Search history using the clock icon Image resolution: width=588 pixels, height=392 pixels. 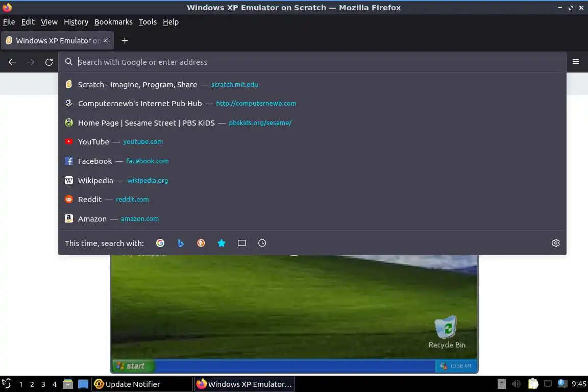tap(262, 243)
